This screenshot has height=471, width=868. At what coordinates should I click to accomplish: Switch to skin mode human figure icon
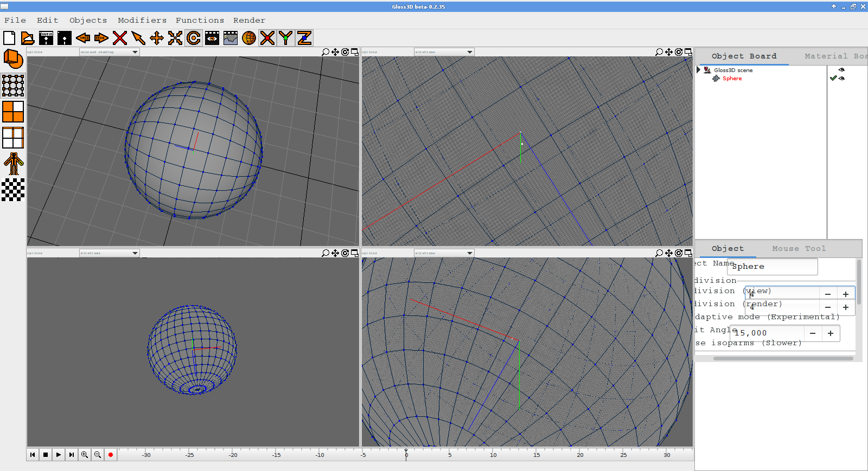click(13, 164)
